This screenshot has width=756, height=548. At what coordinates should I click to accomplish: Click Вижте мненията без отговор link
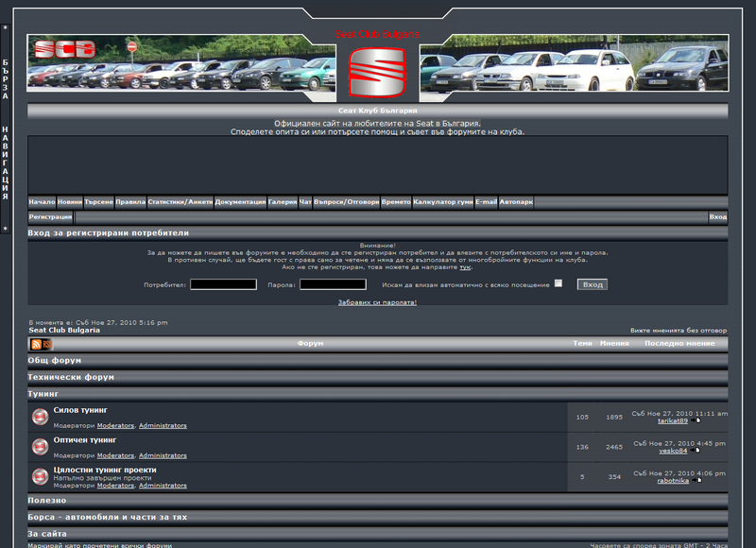coord(679,331)
